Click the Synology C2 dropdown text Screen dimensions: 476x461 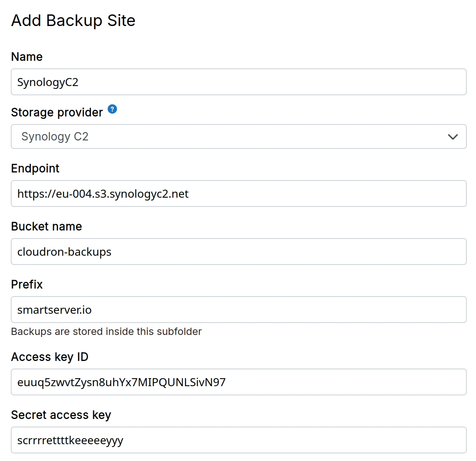[x=55, y=136]
